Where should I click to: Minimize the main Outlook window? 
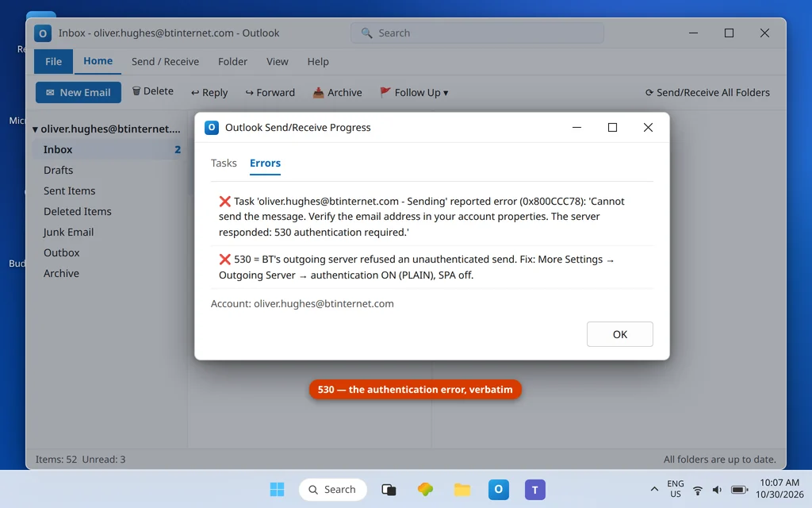point(693,33)
